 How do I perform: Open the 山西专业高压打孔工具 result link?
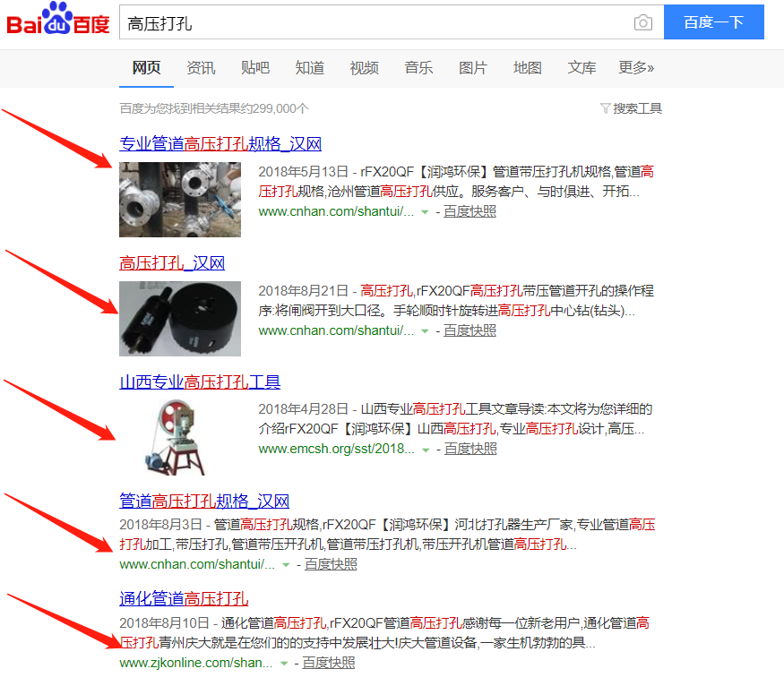click(201, 382)
